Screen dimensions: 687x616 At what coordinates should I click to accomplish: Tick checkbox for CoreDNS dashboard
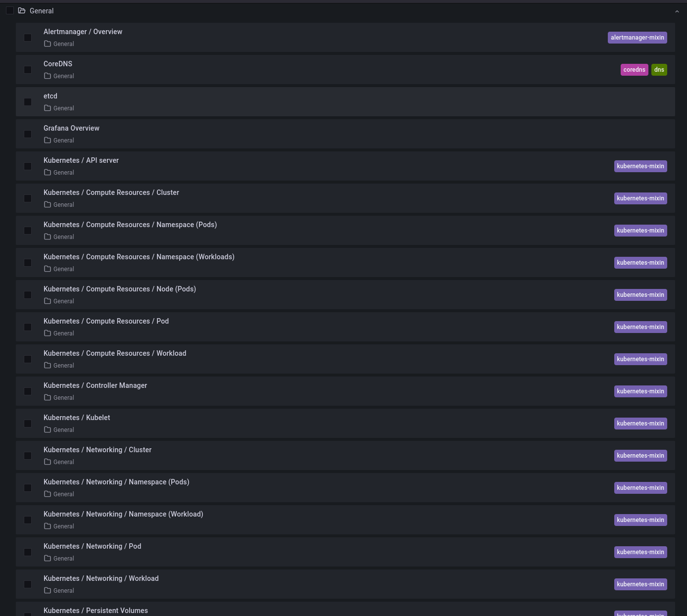pos(28,70)
